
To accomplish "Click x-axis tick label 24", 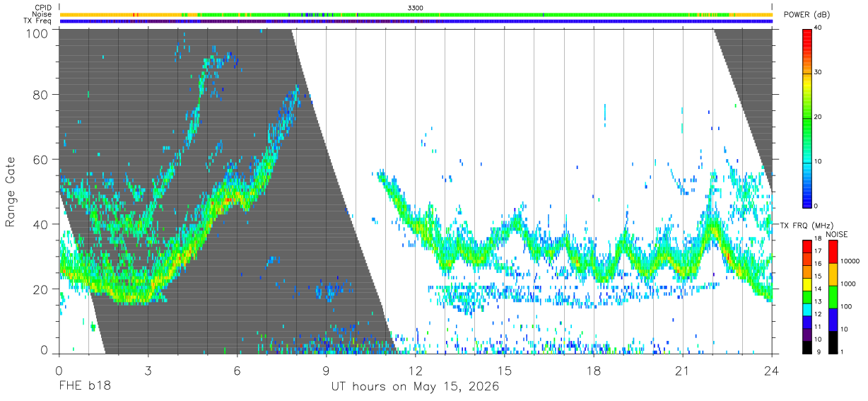I will click(x=772, y=371).
